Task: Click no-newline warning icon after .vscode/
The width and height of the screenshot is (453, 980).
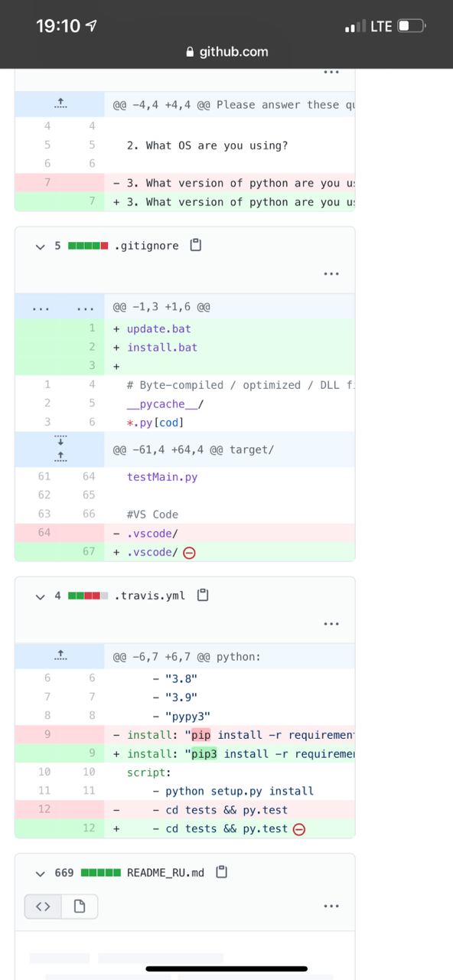Action: tap(189, 553)
